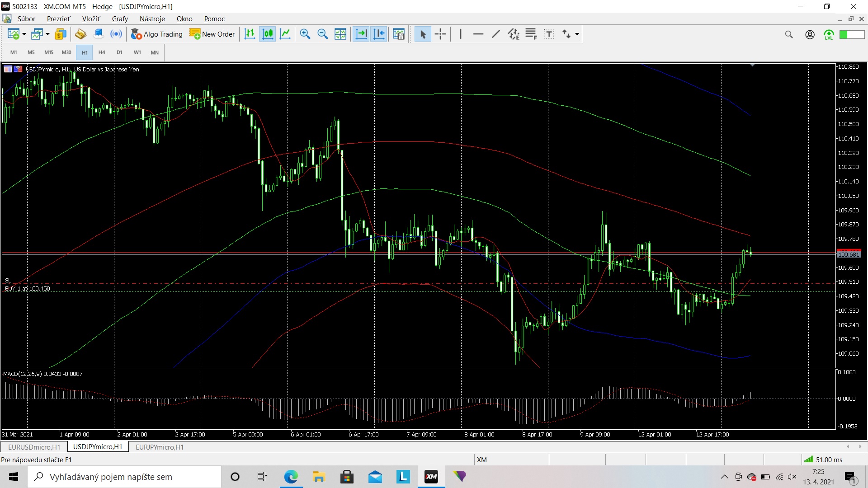The height and width of the screenshot is (488, 868).
Task: Expand the arrows objects dropdown
Action: pyautogui.click(x=577, y=34)
